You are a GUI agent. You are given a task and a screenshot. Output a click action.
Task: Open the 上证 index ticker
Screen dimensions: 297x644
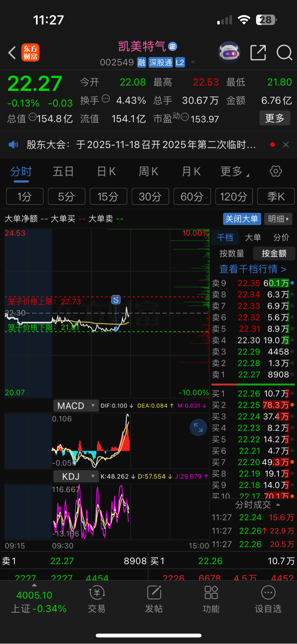pyautogui.click(x=39, y=602)
